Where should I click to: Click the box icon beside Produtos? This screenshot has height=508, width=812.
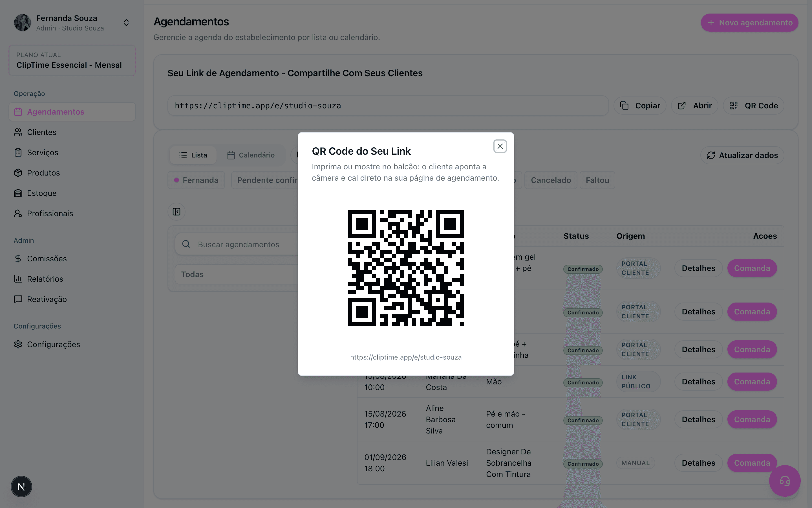18,173
